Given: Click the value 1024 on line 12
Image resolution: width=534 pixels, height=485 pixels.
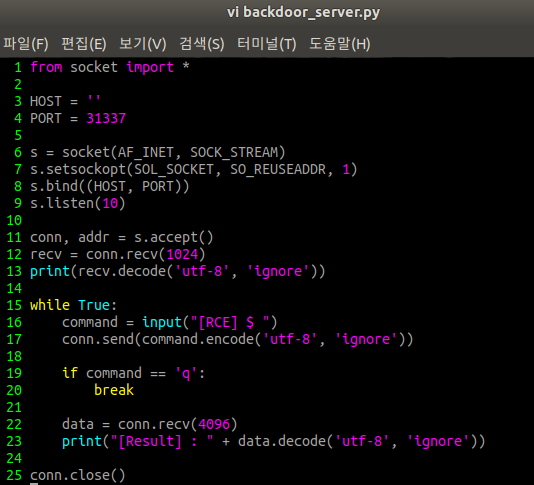Looking at the screenshot, I should [182, 254].
